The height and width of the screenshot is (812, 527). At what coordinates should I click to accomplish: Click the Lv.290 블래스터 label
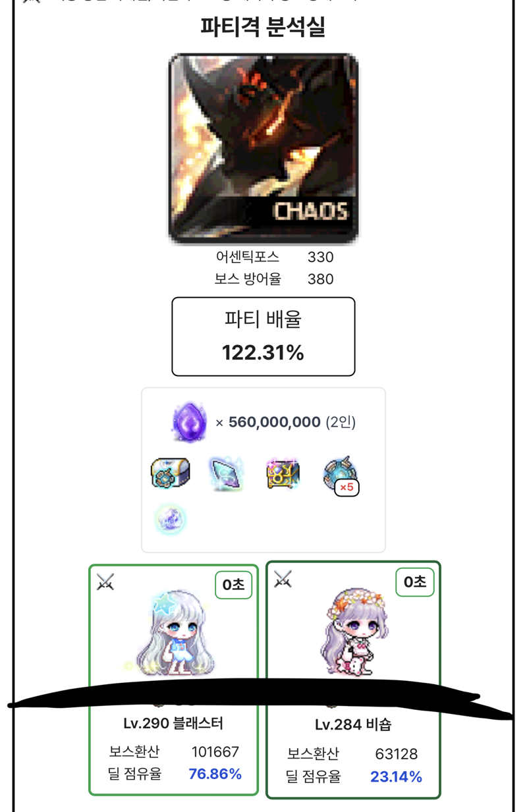pyautogui.click(x=173, y=724)
